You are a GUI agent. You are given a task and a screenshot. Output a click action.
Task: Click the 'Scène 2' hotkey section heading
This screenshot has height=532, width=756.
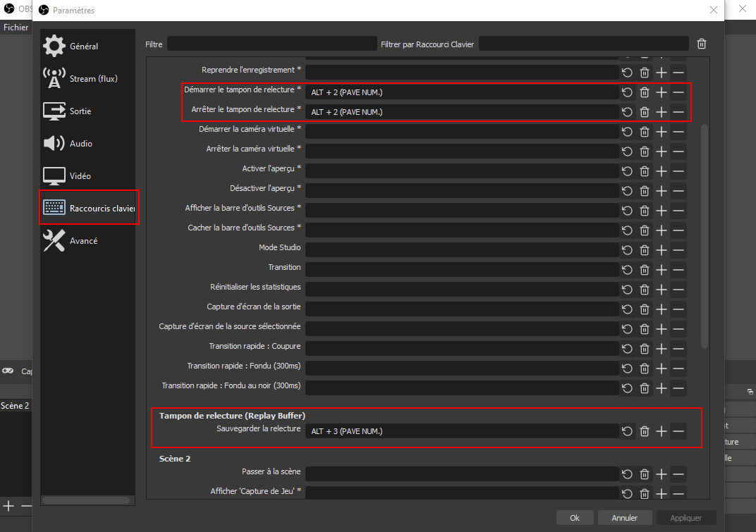[x=175, y=459]
